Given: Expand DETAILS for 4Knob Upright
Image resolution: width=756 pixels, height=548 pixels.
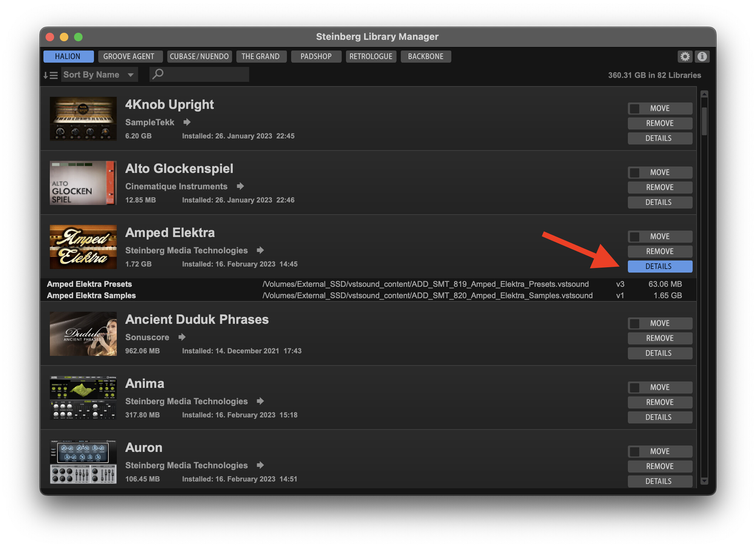Looking at the screenshot, I should tap(660, 138).
